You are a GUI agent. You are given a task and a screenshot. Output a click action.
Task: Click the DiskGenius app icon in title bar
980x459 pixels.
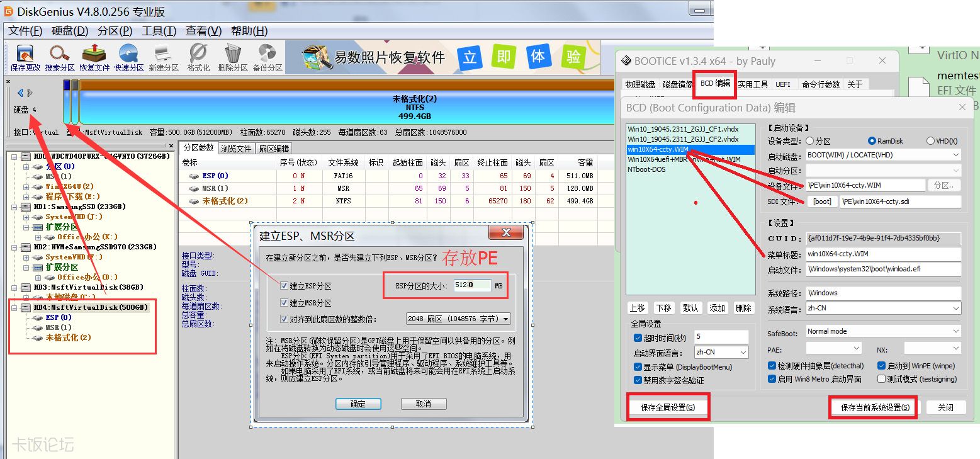[9, 11]
